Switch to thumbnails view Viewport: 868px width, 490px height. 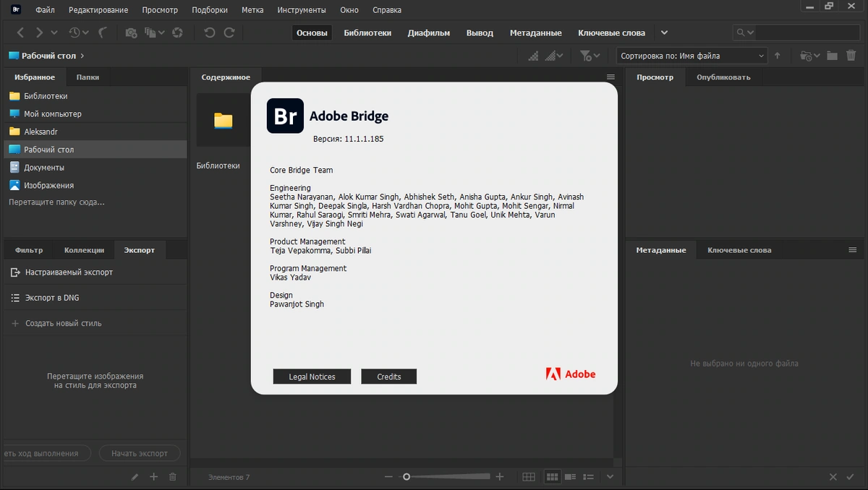point(552,477)
